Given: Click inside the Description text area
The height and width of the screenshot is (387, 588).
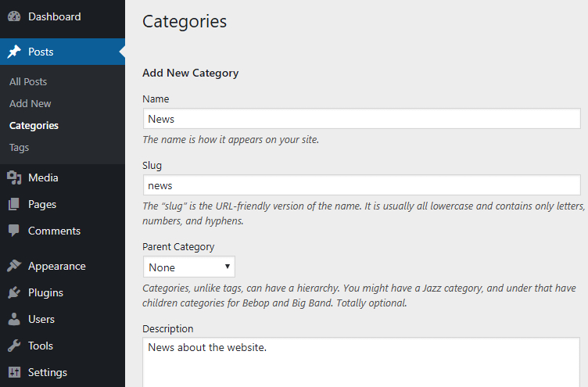Looking at the screenshot, I should (361, 362).
